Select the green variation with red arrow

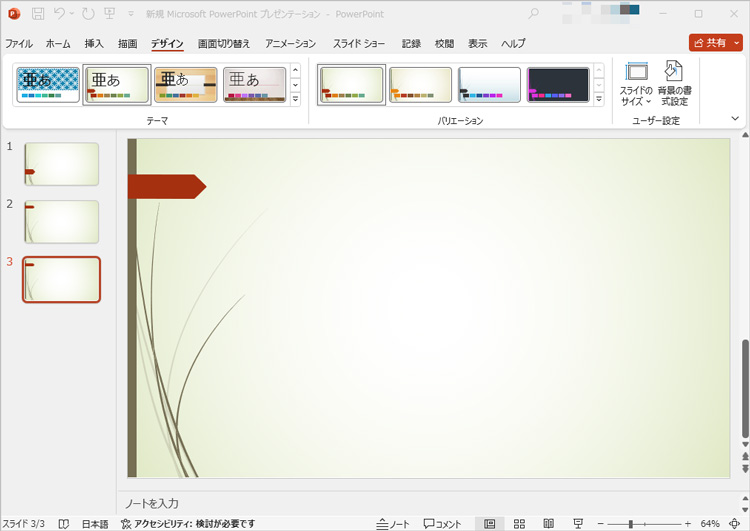(x=352, y=85)
